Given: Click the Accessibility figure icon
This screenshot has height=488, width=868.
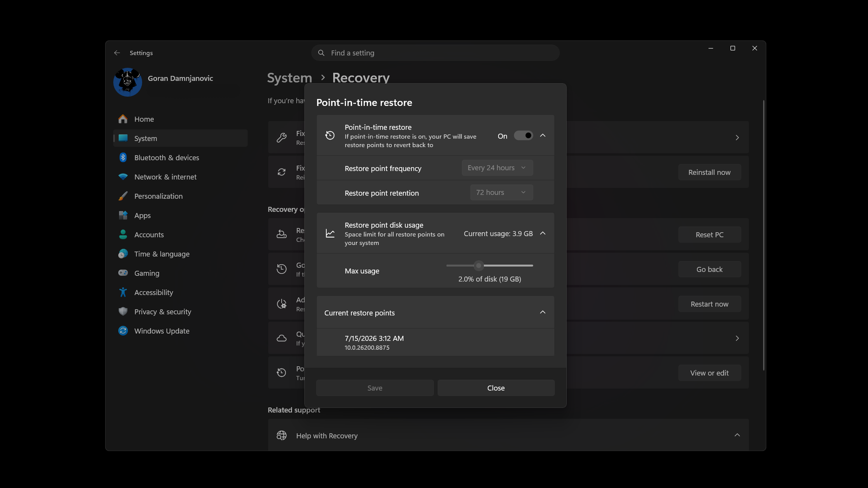Looking at the screenshot, I should click(x=123, y=292).
